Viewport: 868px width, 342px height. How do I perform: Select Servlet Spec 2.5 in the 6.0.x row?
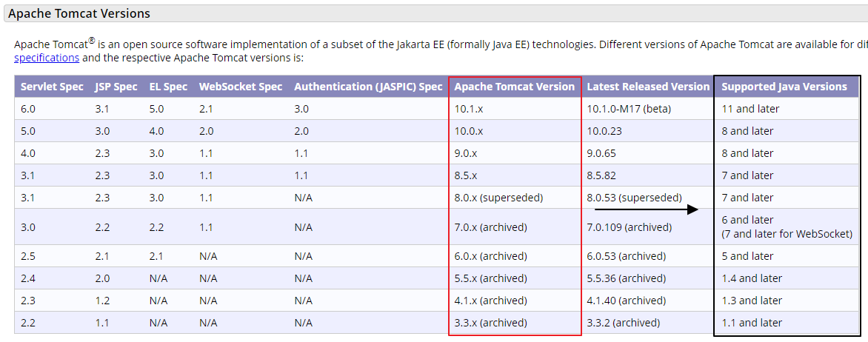point(27,256)
